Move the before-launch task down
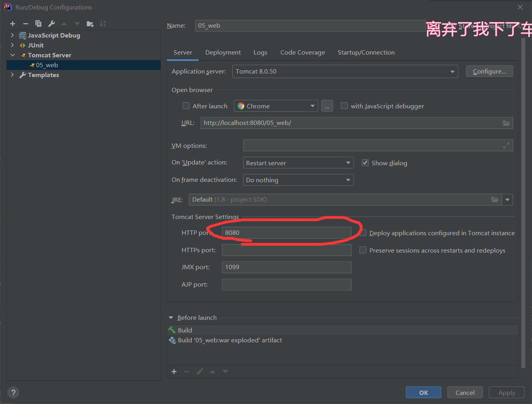Image resolution: width=532 pixels, height=404 pixels. (x=225, y=372)
